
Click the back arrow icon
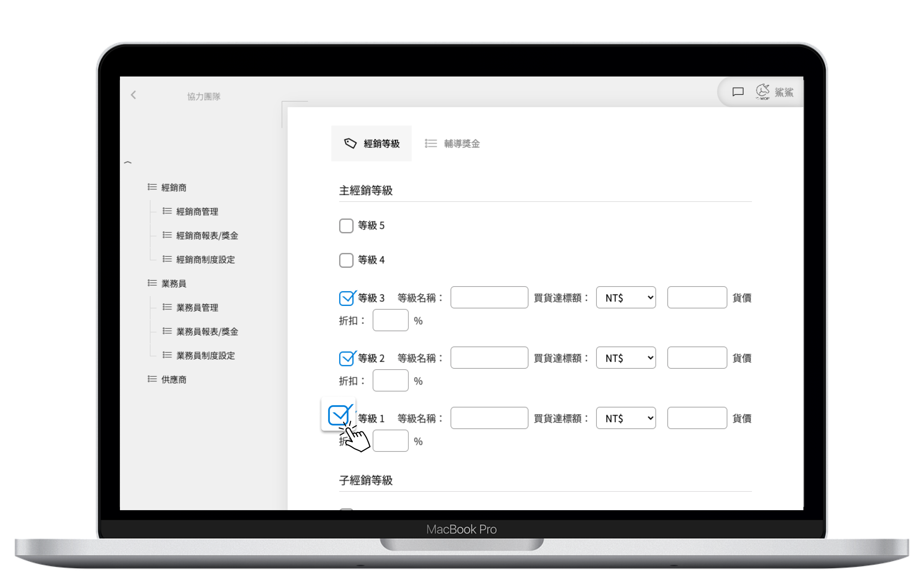133,95
